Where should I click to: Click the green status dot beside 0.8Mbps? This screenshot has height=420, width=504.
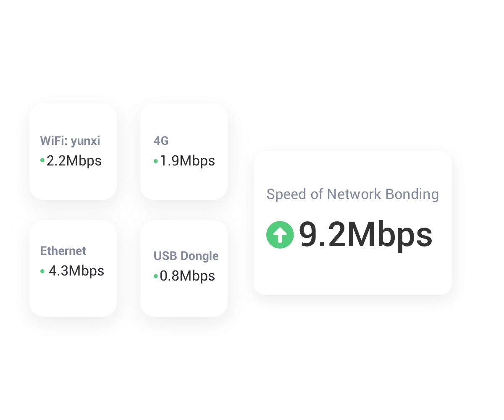pyautogui.click(x=156, y=276)
